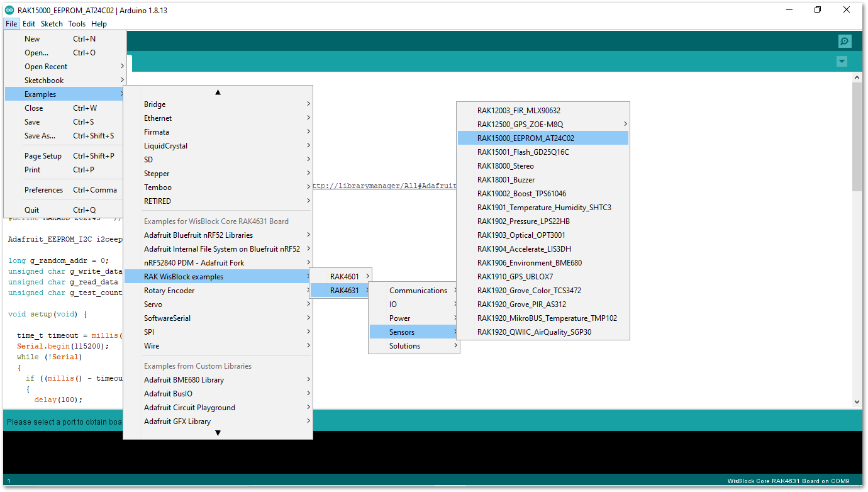Open Rotary Encoder examples
868x492 pixels.
pyautogui.click(x=218, y=291)
